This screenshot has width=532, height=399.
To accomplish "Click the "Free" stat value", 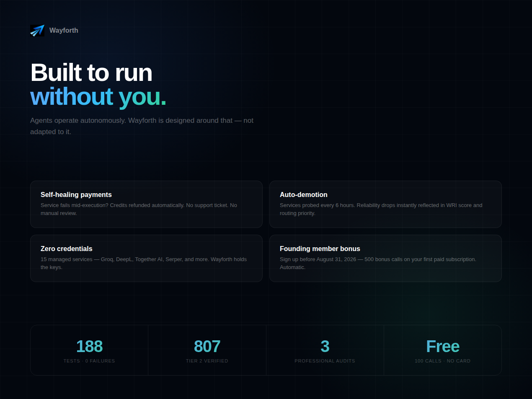I will pyautogui.click(x=443, y=347).
